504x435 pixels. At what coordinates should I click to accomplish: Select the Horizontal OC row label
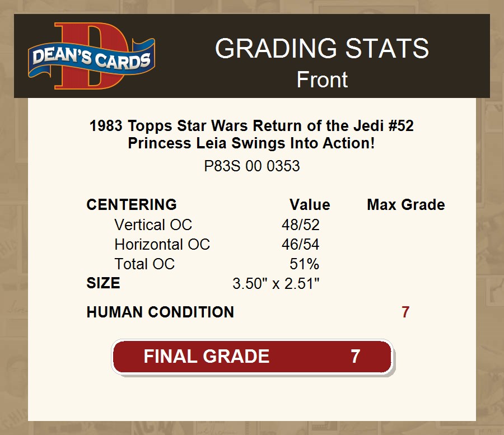[x=162, y=245]
